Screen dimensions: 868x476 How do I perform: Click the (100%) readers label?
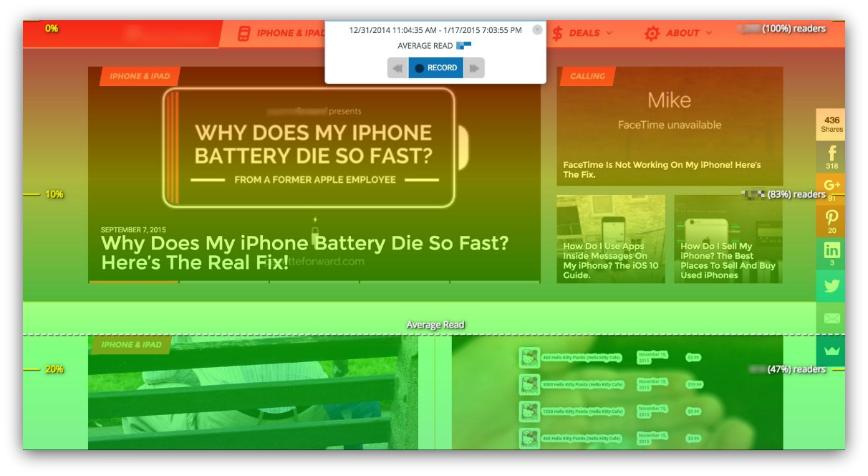point(794,29)
